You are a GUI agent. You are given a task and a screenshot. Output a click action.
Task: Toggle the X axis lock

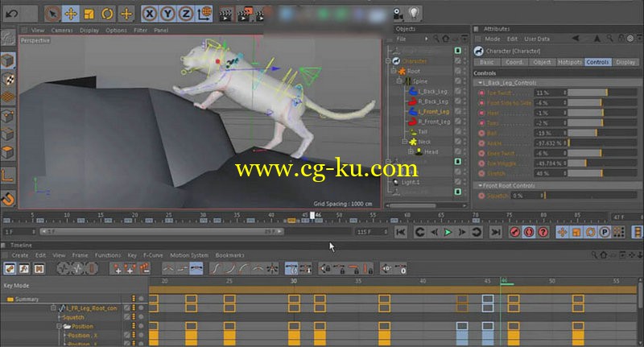coord(150,14)
